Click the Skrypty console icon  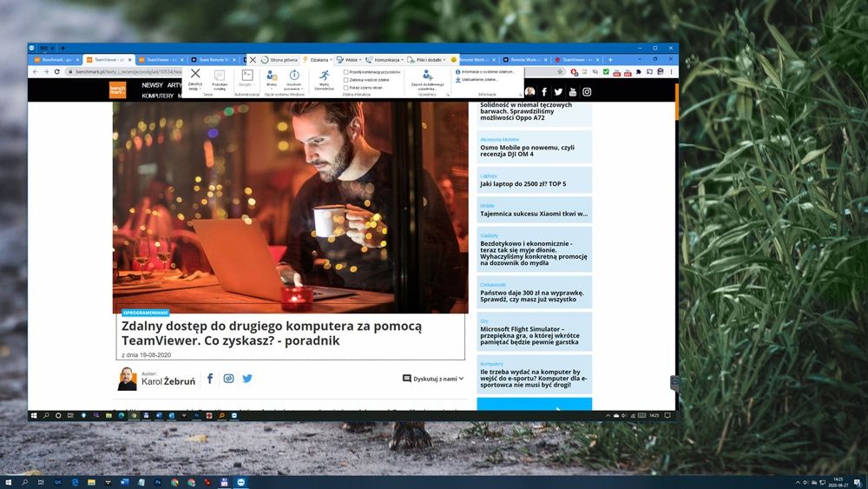coord(247,75)
